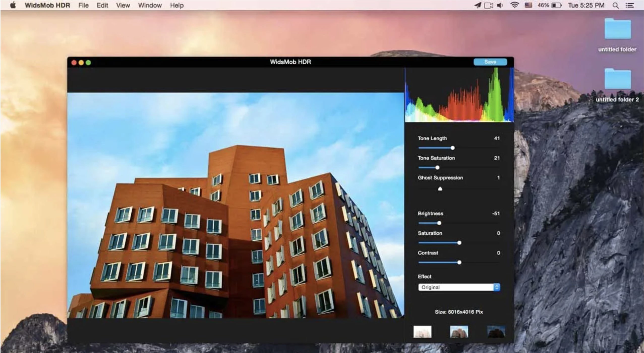Open the Edit menu
This screenshot has height=353, width=644.
pyautogui.click(x=102, y=5)
